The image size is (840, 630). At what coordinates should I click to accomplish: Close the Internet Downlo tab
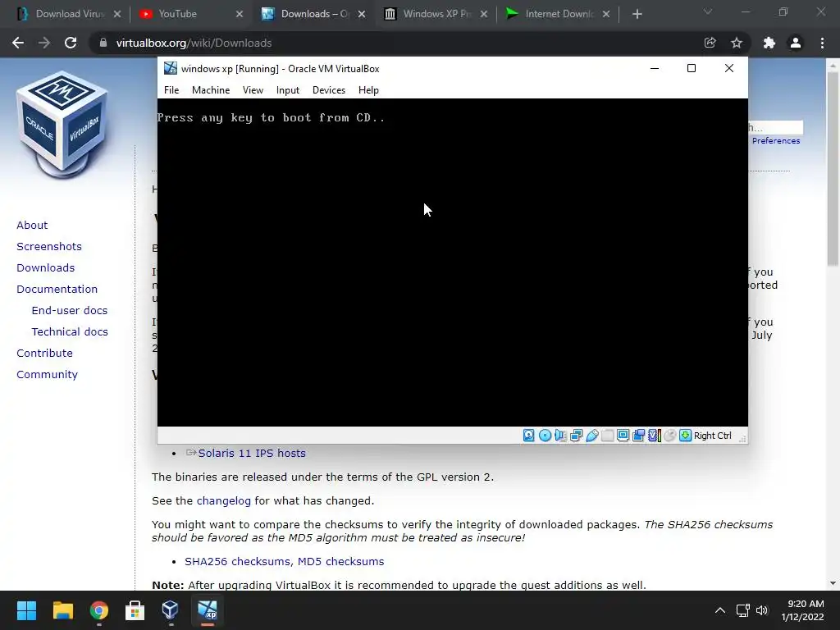(606, 14)
